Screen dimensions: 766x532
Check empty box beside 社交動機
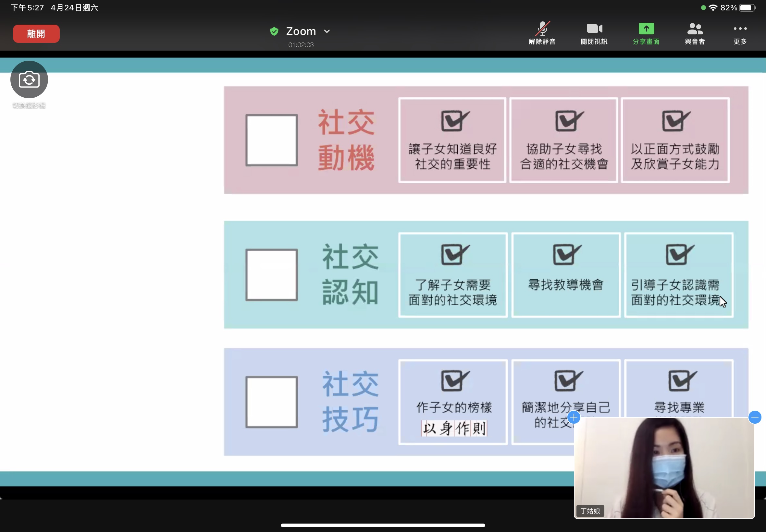tap(271, 140)
